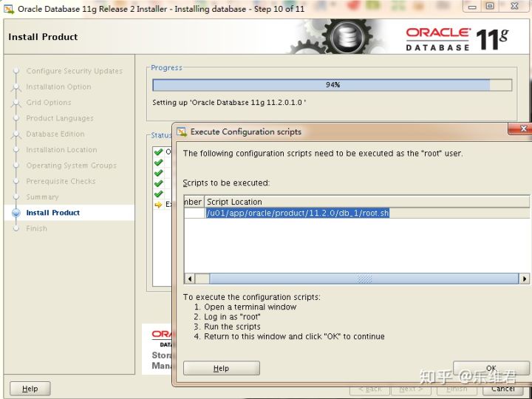Click the right arrow of the scripts scrollbar
Screen dimensions: 532x399
tap(524, 279)
